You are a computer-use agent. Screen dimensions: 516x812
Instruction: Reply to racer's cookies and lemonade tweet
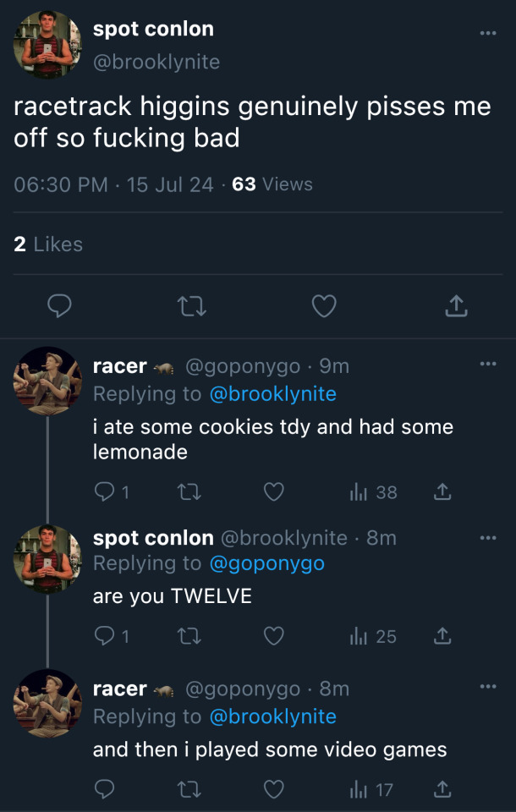click(105, 492)
